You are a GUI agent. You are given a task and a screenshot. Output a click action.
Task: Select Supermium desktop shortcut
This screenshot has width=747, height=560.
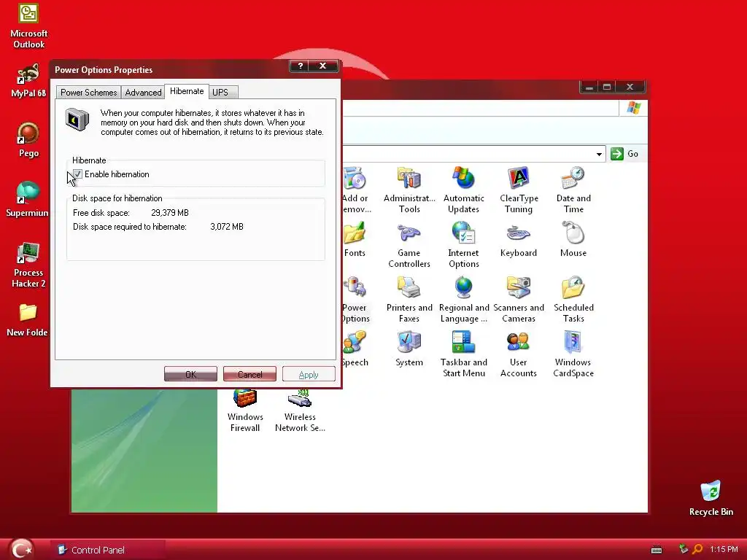tap(27, 199)
